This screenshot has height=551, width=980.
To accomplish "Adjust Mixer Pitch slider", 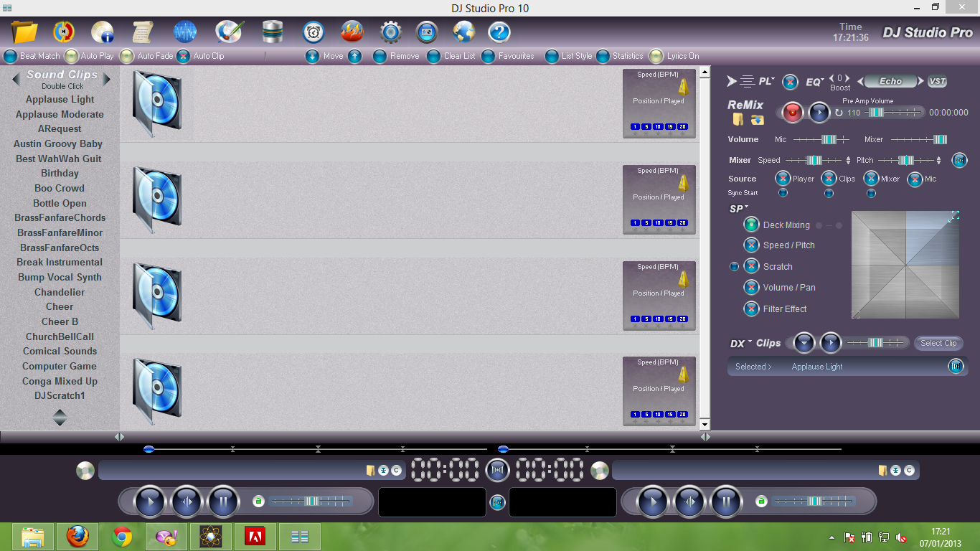I will 906,160.
